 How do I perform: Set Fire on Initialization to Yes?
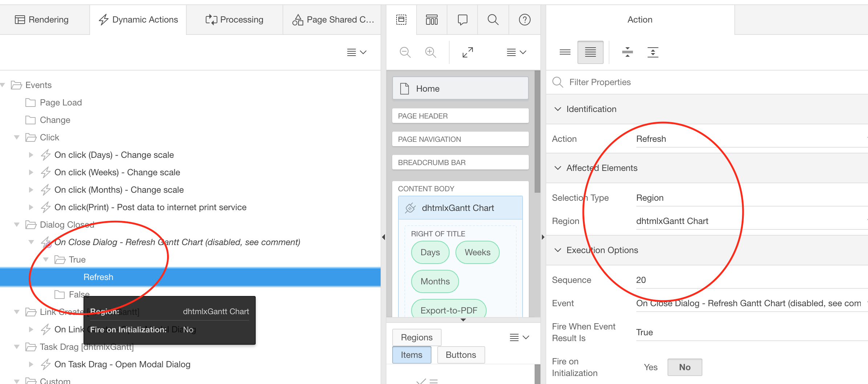click(x=650, y=367)
